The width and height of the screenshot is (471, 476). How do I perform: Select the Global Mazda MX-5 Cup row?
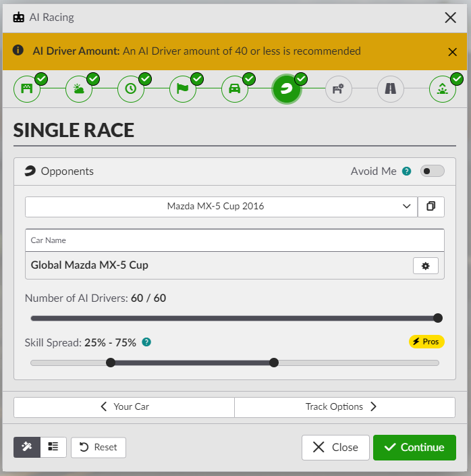point(235,265)
